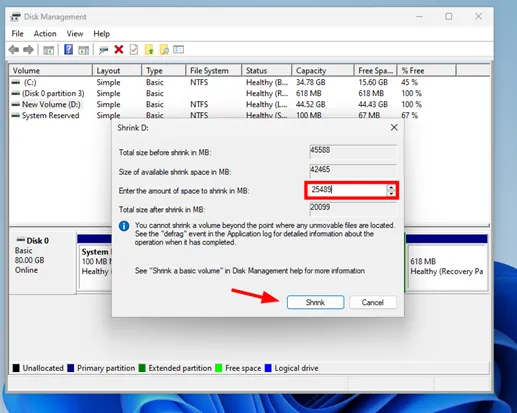Click the Disk Management title bar icon
The width and height of the screenshot is (517, 413).
[x=15, y=17]
